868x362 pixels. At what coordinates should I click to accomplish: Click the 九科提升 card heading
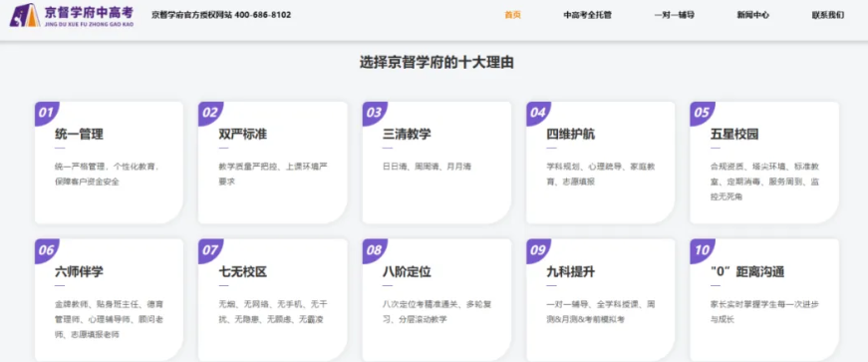pos(571,272)
